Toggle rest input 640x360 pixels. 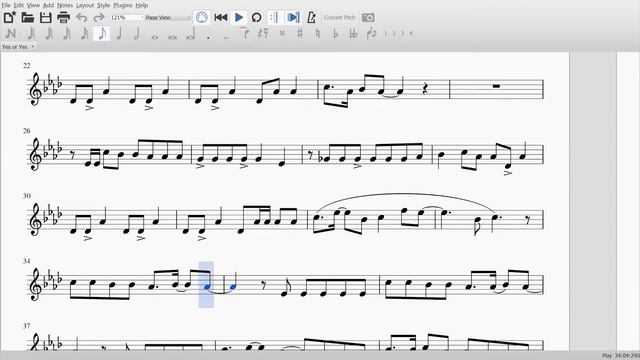[x=263, y=33]
